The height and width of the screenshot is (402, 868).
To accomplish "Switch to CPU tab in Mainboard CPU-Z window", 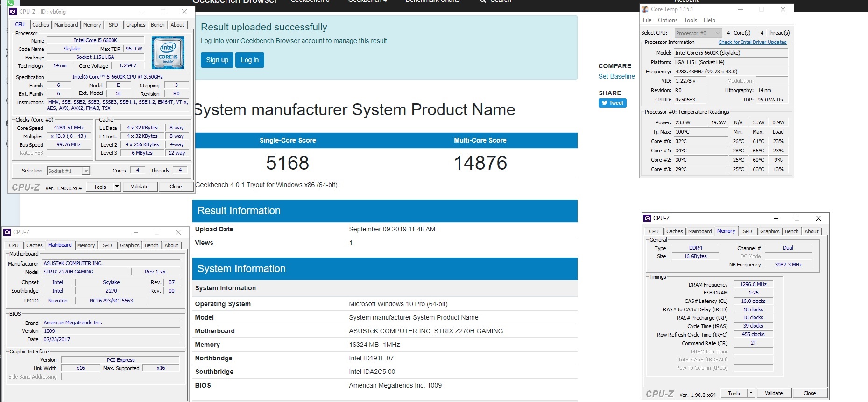I will pos(14,245).
